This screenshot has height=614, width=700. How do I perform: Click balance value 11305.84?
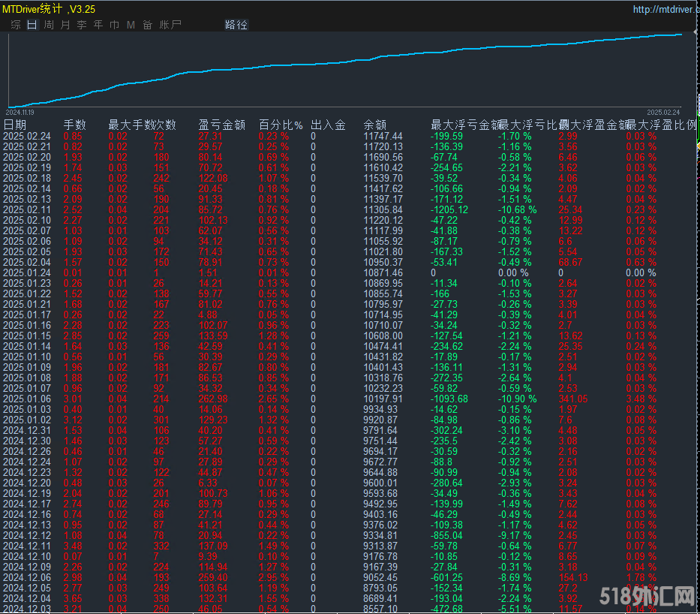383,210
